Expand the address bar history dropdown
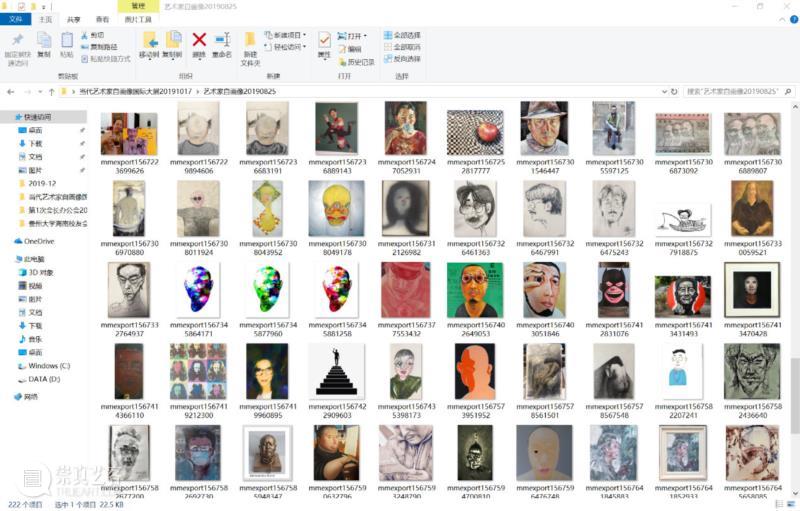Image resolution: width=800 pixels, height=511 pixels. [664, 92]
